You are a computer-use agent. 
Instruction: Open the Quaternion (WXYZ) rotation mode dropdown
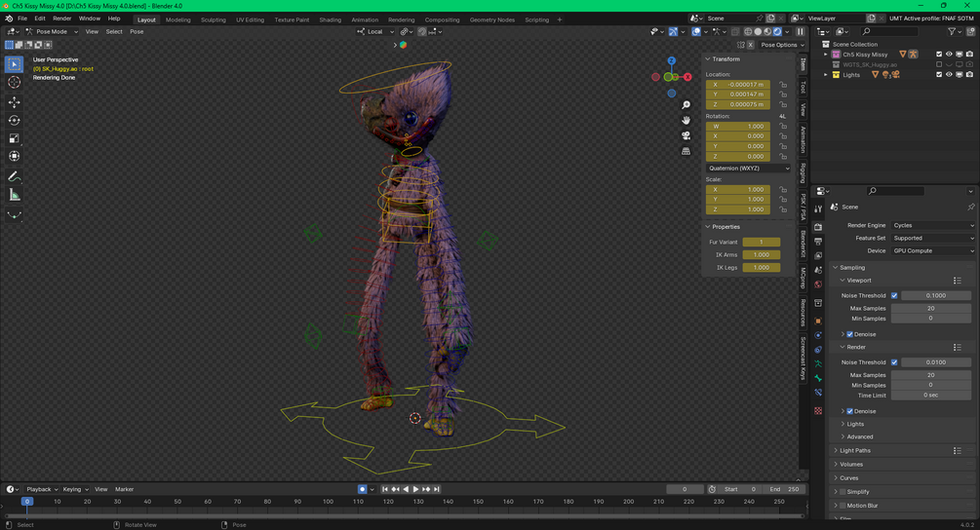click(x=748, y=168)
